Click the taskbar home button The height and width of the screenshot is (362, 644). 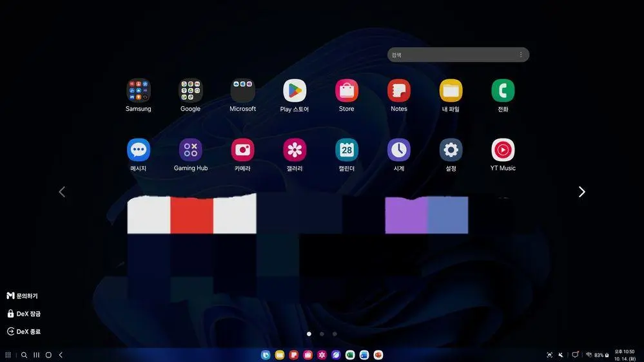click(x=48, y=355)
